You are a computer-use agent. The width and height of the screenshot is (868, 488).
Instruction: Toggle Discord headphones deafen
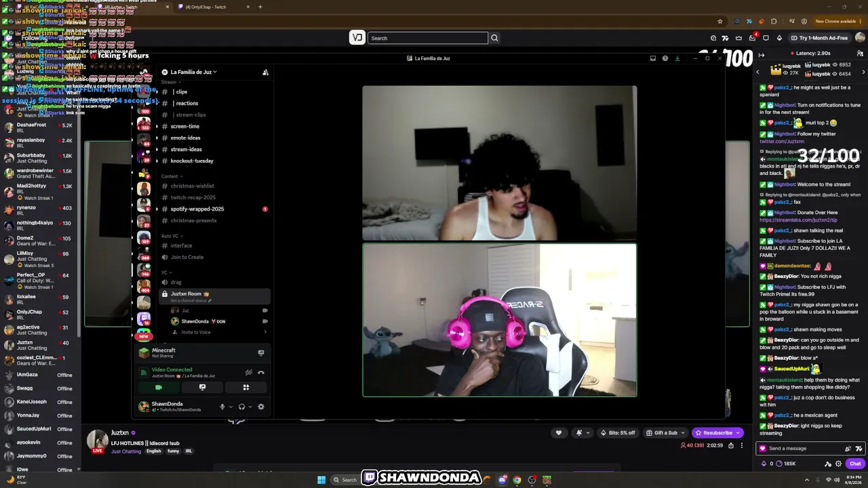pyautogui.click(x=241, y=407)
